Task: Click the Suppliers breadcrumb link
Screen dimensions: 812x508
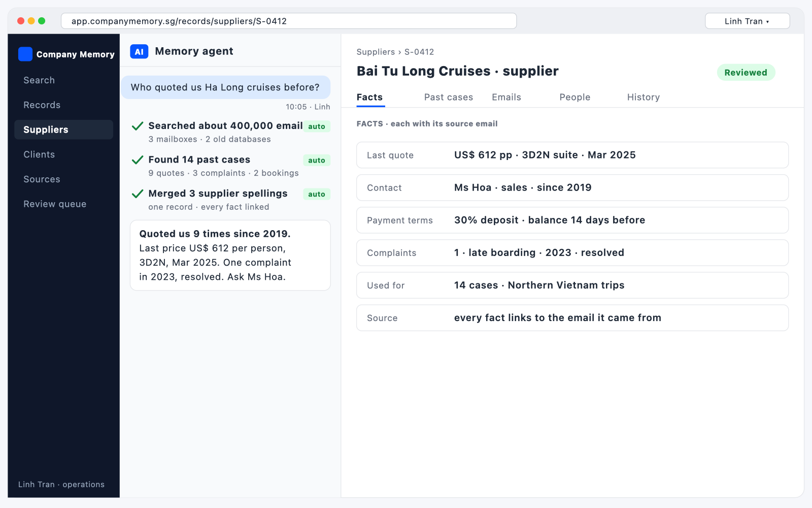Action: (376, 52)
